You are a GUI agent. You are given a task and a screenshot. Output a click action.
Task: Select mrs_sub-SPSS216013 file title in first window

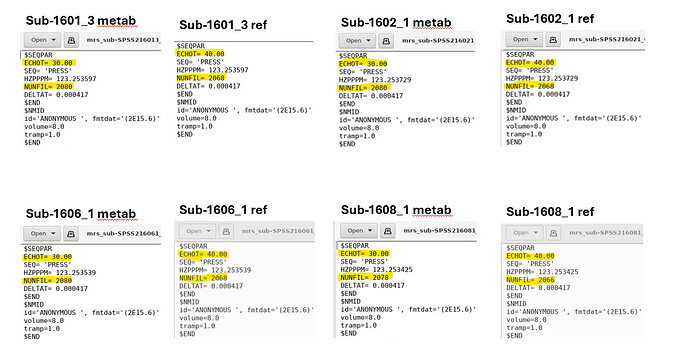click(x=123, y=40)
